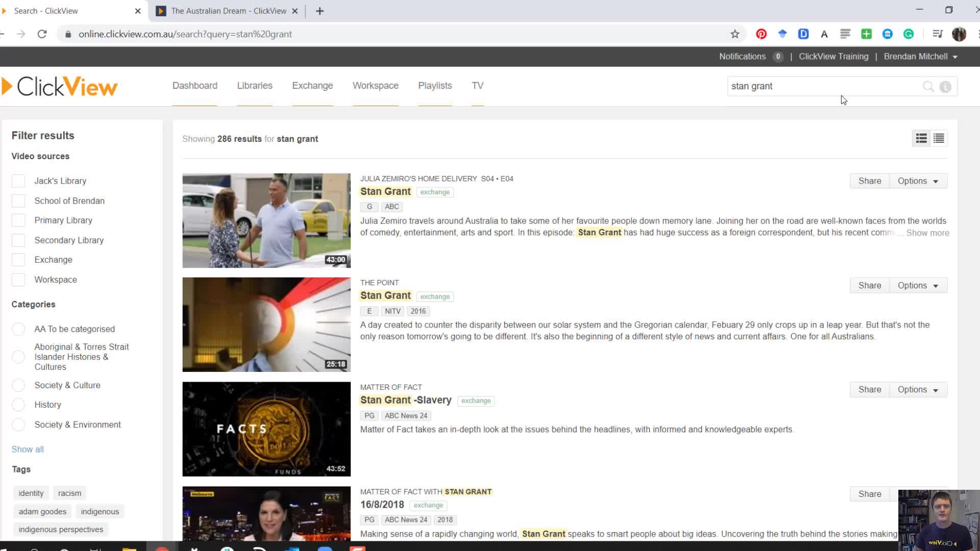
Task: Click the green plus extension icon
Action: [866, 34]
